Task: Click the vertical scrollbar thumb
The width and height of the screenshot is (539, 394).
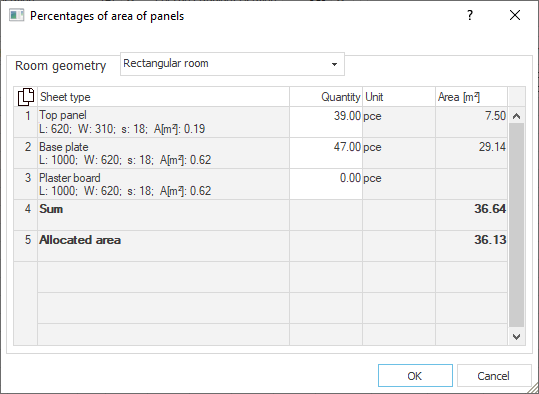Action: point(516,225)
